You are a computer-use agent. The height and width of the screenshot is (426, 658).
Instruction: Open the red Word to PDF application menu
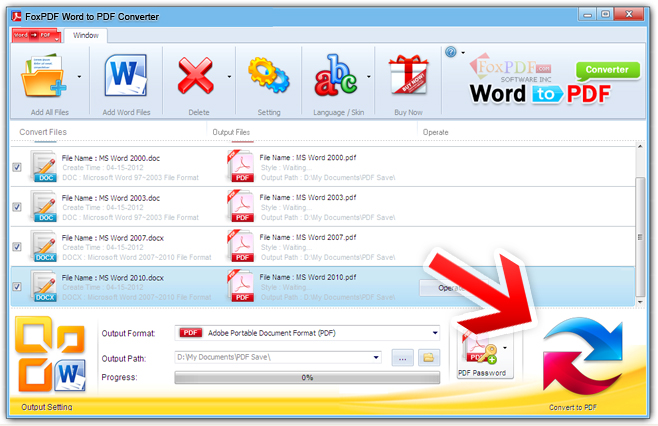(x=36, y=35)
